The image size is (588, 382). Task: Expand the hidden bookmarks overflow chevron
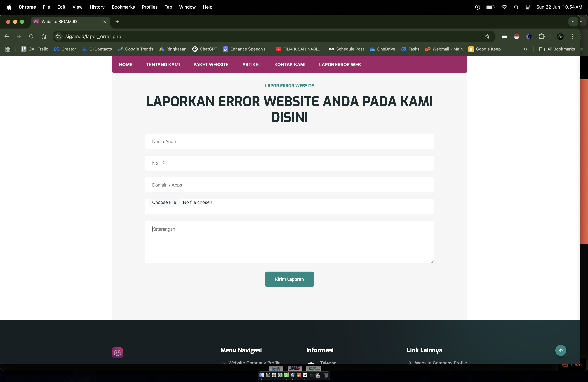pyautogui.click(x=525, y=49)
